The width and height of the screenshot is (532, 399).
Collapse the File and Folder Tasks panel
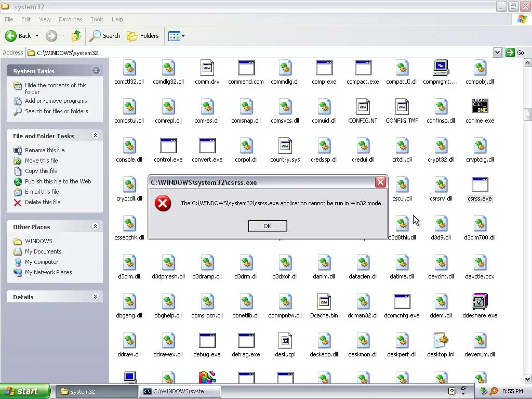[x=96, y=136]
